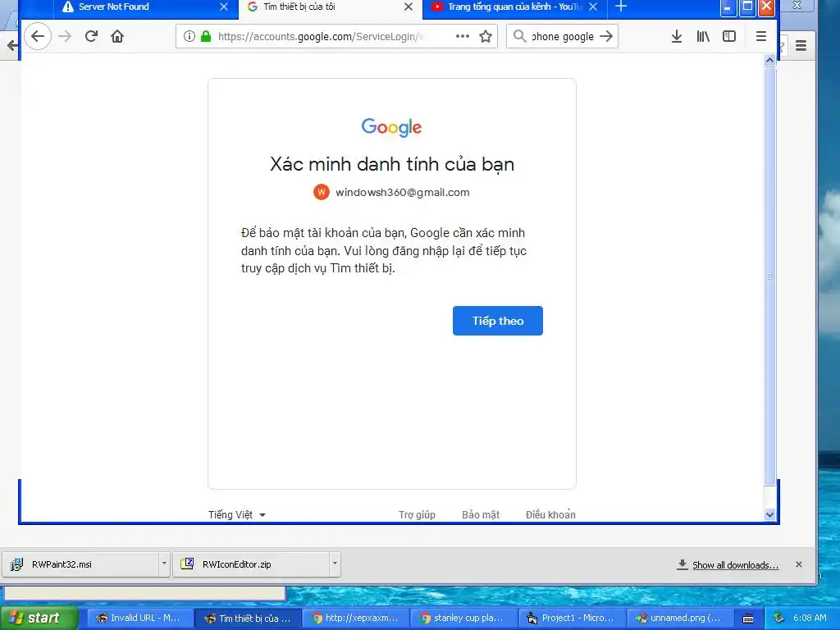Screen dimensions: 840x630
Task: Toggle the Firefox sidebar icon
Action: pyautogui.click(x=729, y=36)
